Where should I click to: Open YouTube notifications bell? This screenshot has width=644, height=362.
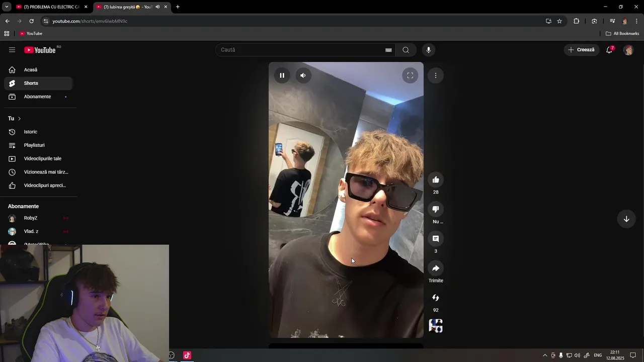[x=609, y=50]
